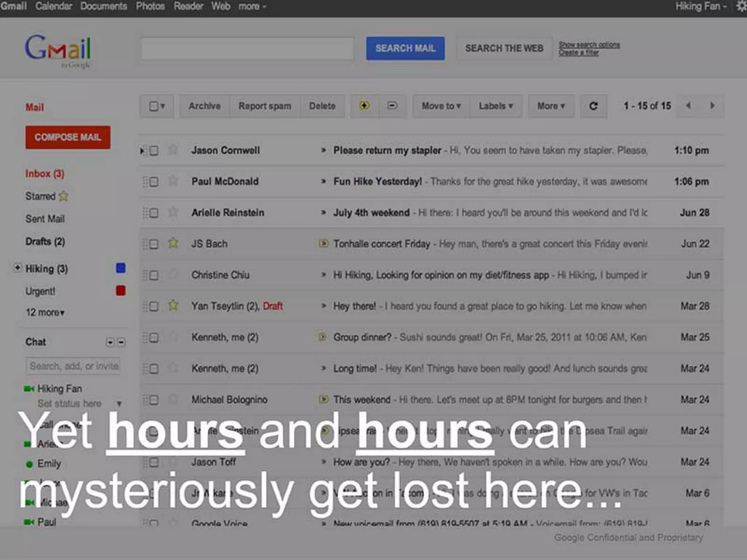This screenshot has width=747, height=560.
Task: Tick the Yan Tseytlin email checkbox
Action: pyautogui.click(x=154, y=306)
